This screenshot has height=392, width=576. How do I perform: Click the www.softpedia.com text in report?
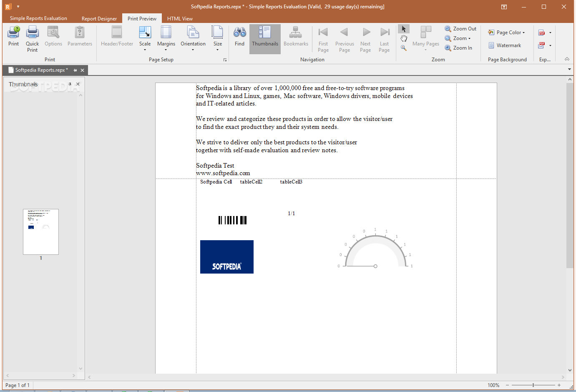point(223,173)
